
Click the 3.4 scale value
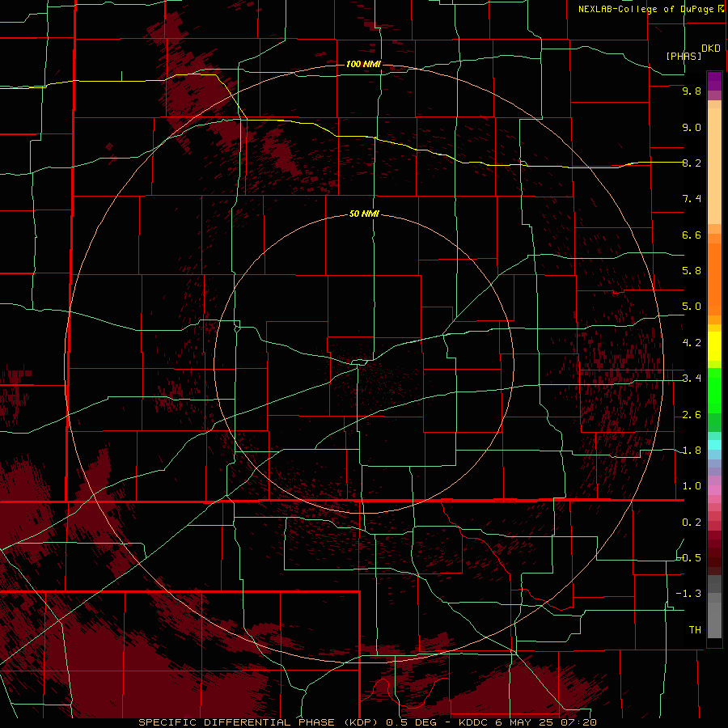[x=692, y=379]
